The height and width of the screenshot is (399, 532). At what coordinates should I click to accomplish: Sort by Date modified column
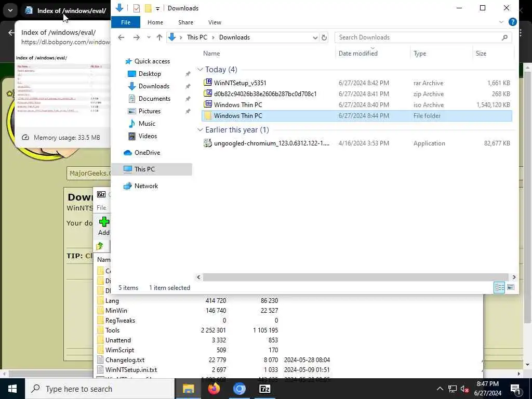[358, 54]
